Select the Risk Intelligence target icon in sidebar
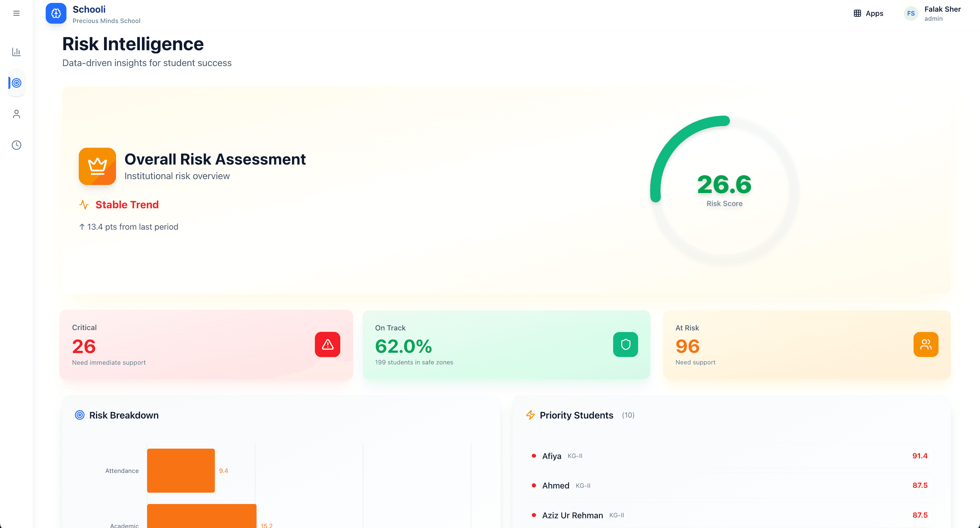The image size is (980, 528). 16,83
